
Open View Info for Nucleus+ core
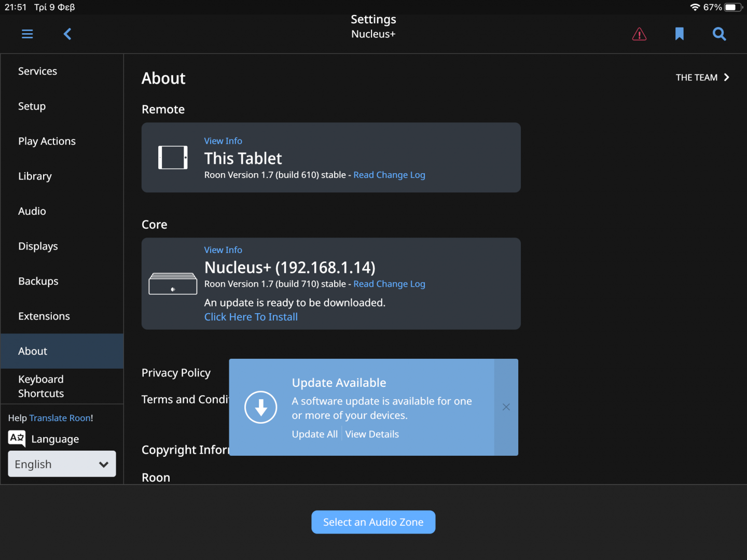coord(223,250)
